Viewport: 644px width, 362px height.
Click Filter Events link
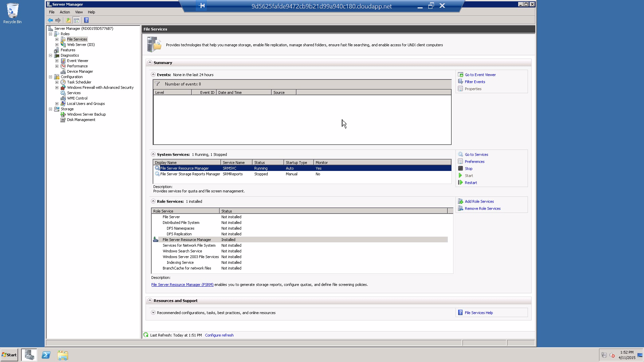click(x=475, y=82)
